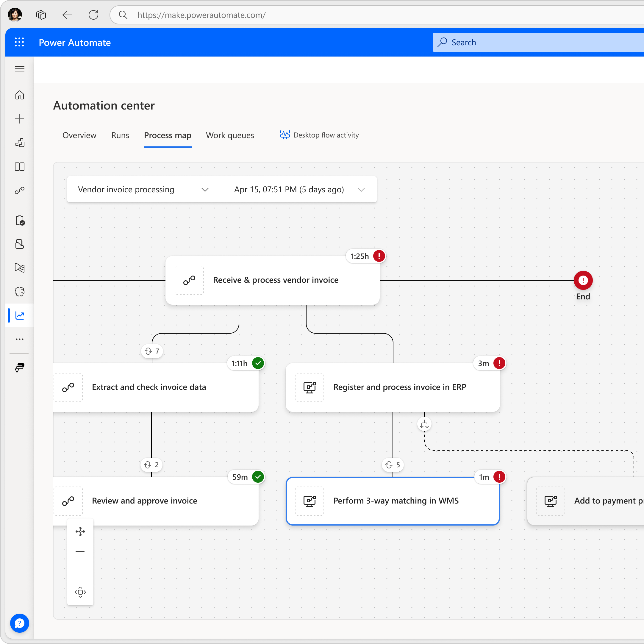Click the branch split icon under Register node

coord(424,424)
